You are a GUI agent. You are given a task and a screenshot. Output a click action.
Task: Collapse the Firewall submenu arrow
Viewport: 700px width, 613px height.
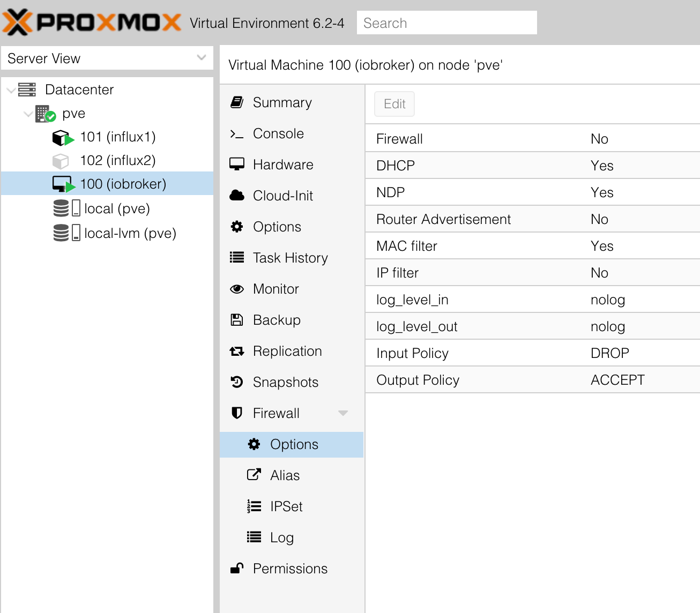click(343, 413)
